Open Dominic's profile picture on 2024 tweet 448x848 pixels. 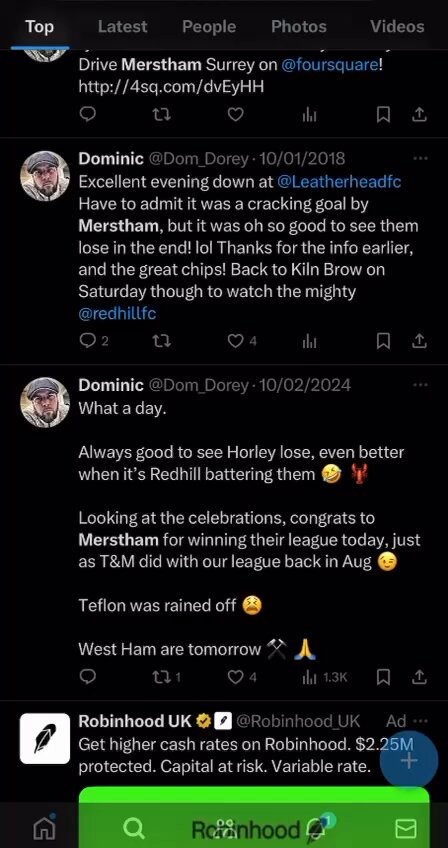click(x=45, y=402)
